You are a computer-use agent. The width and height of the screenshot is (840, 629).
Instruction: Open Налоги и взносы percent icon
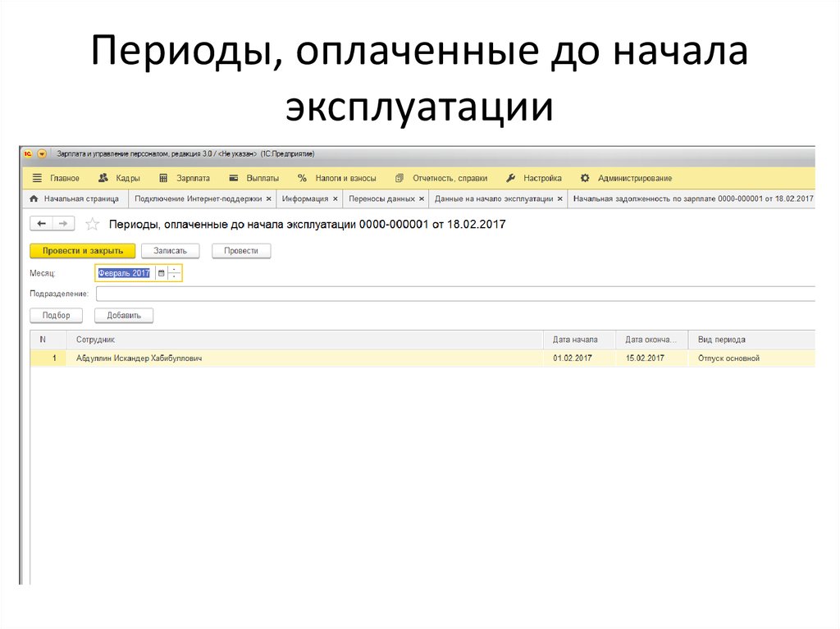tap(302, 177)
